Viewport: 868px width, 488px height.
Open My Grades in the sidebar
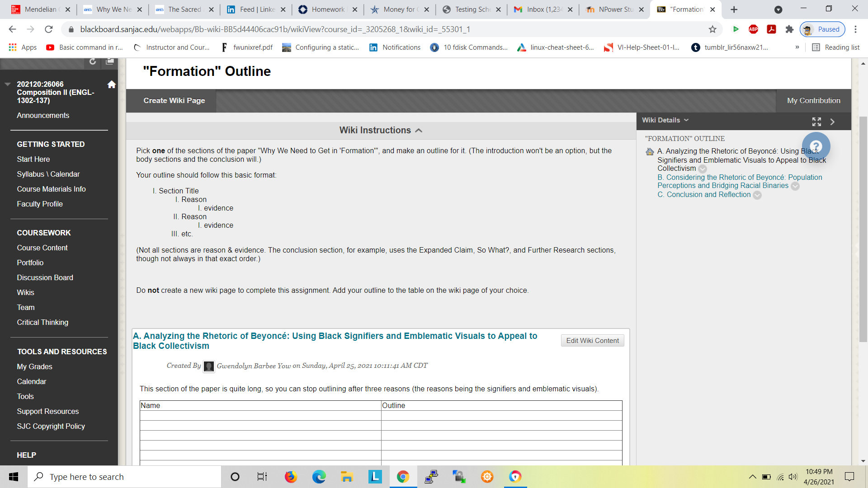(x=34, y=367)
